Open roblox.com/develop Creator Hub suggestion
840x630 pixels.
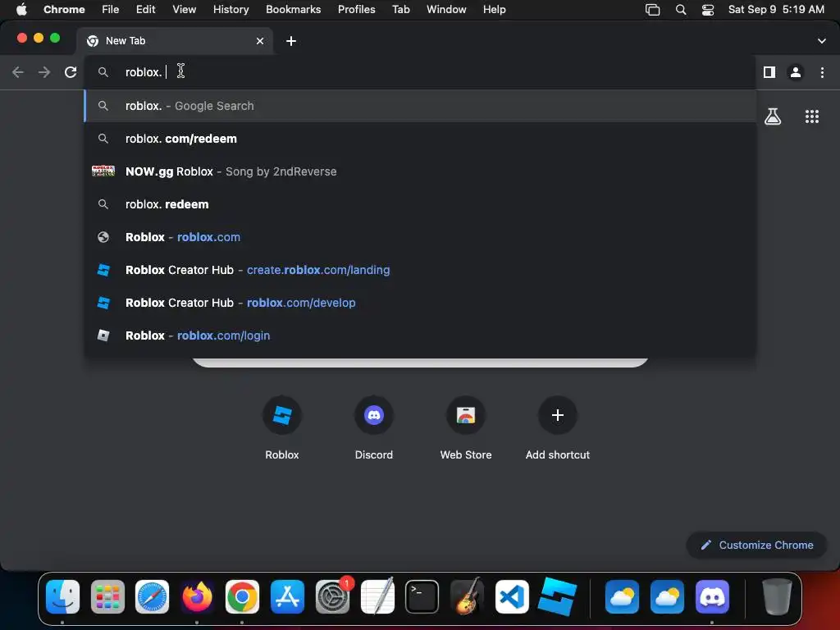(x=421, y=303)
